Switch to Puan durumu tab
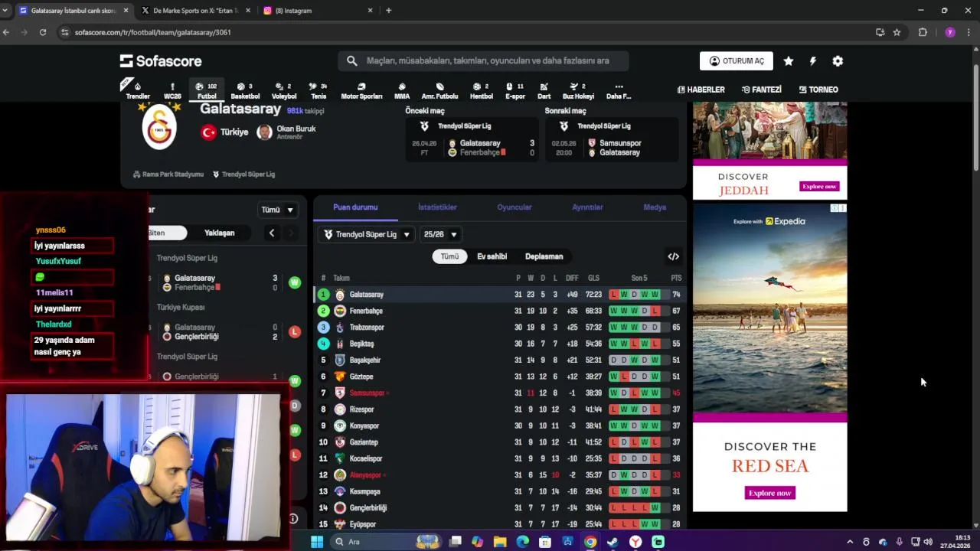980x551 pixels. pyautogui.click(x=355, y=207)
